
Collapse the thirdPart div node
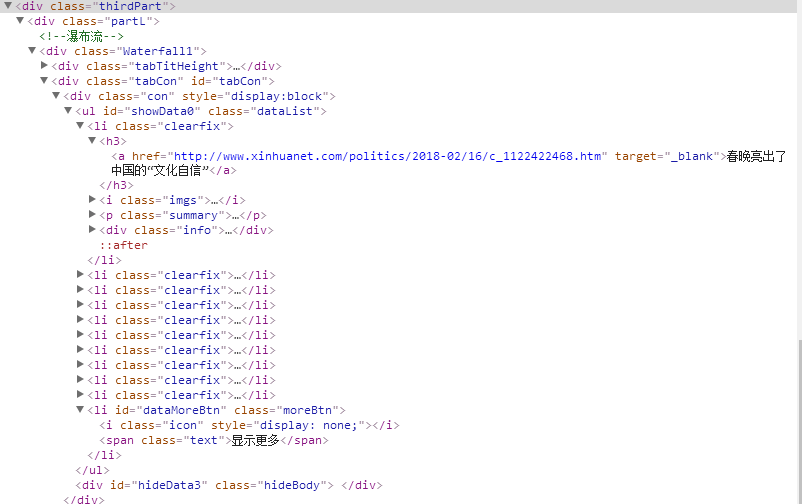8,6
